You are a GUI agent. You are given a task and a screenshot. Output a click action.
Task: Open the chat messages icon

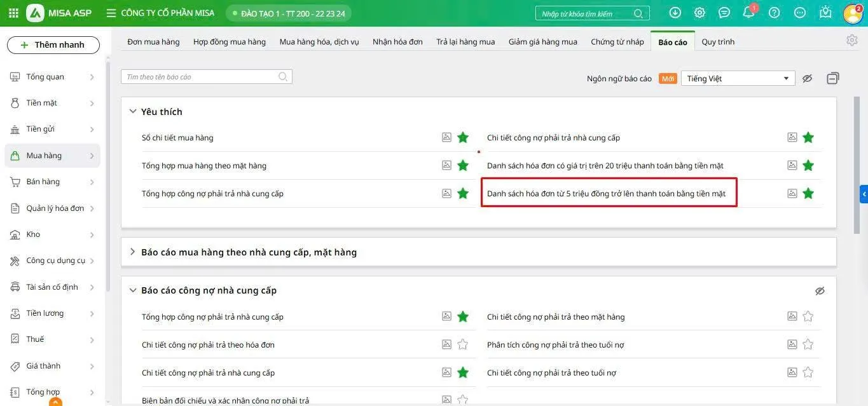[x=724, y=13]
